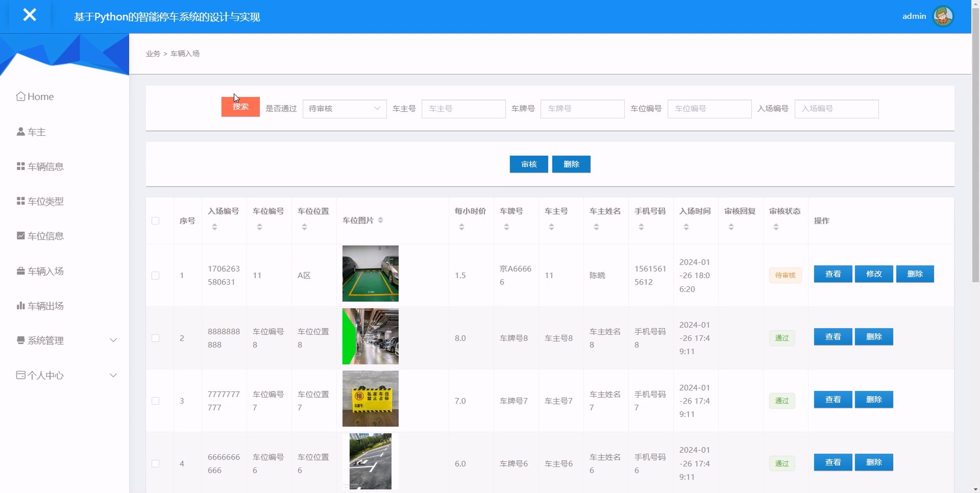The image size is (980, 493).
Task: Sort by 审核状态 column arrows
Action: coord(776,227)
